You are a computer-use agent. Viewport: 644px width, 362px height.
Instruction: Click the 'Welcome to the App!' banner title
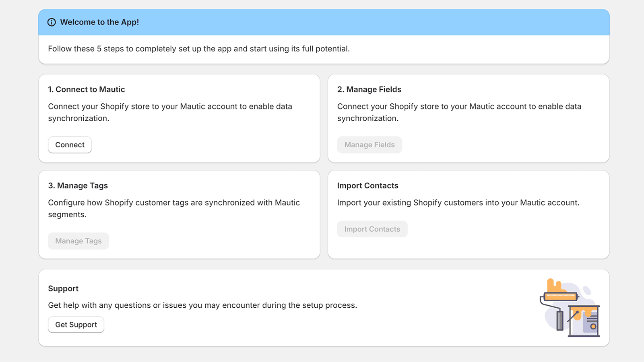coord(99,22)
